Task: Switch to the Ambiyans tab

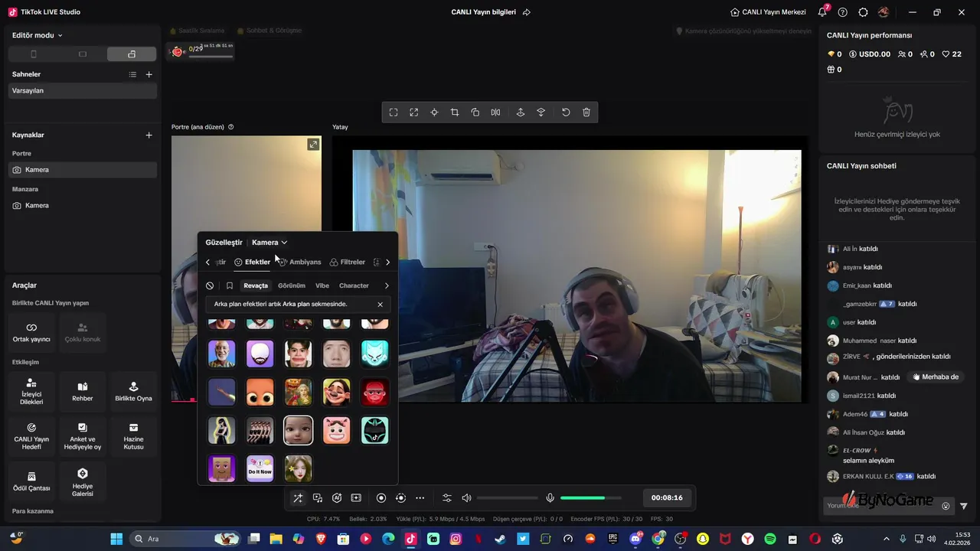Action: coord(299,262)
